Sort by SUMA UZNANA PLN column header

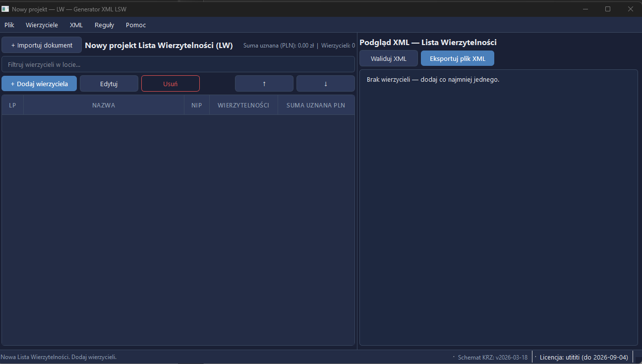coord(316,105)
